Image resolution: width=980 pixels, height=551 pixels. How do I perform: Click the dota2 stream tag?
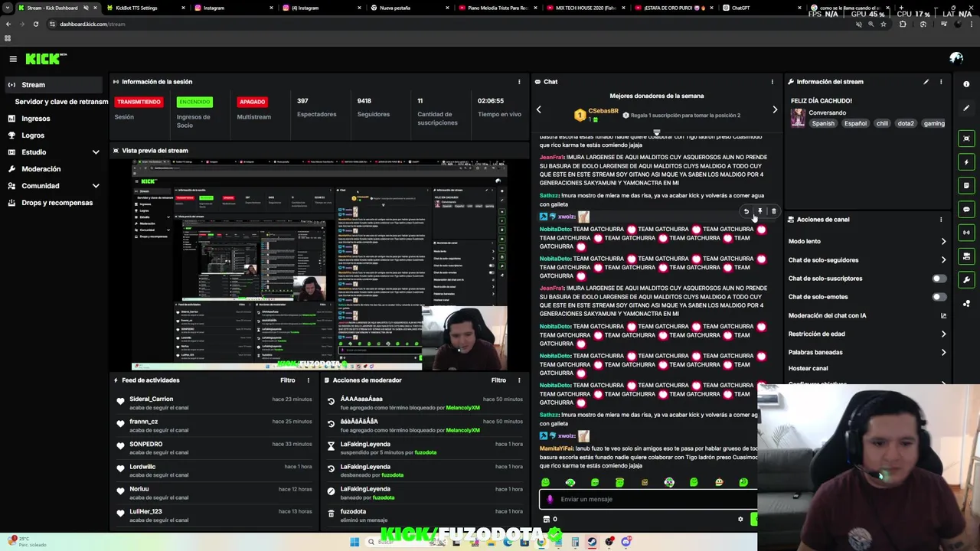point(906,123)
